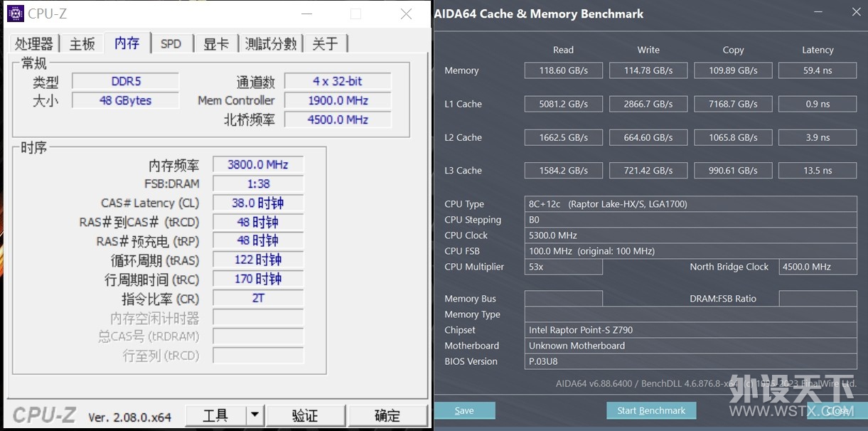Select the CPU FSB 100.0 MHz field
Viewport: 868px width, 431px height.
point(691,251)
